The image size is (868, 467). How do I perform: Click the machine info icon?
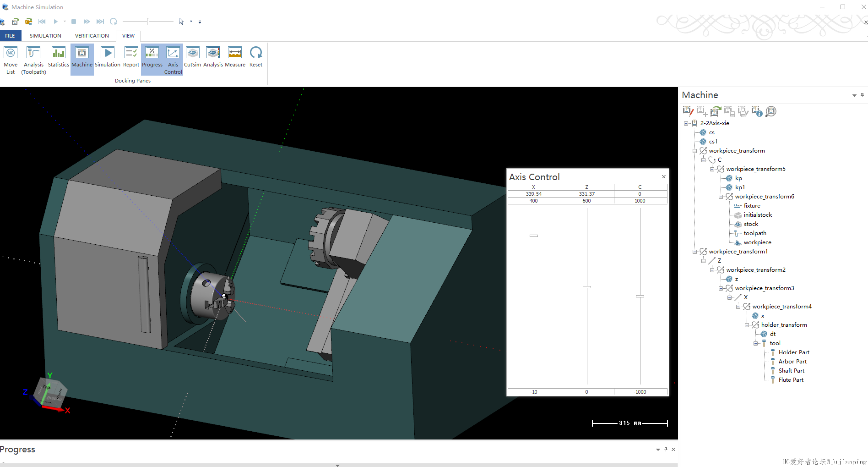(757, 111)
